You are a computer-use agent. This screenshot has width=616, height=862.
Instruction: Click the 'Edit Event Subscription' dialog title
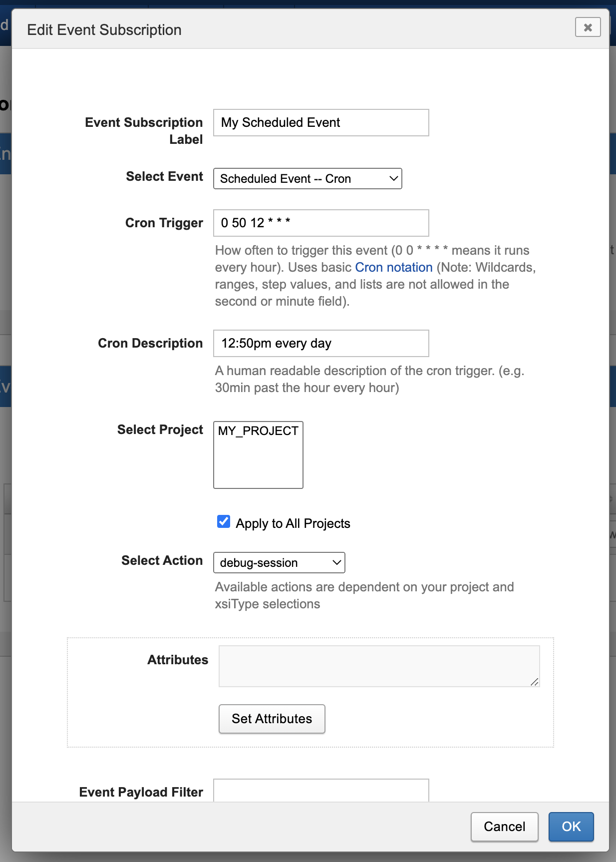(x=104, y=30)
